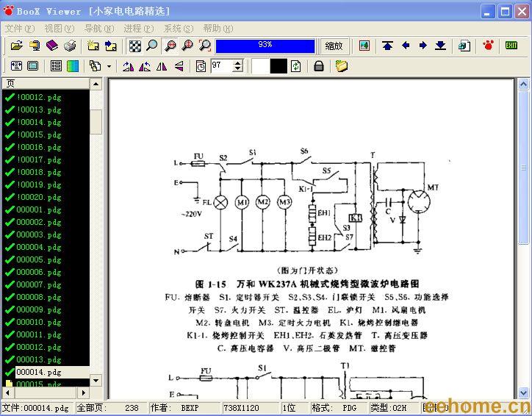The height and width of the screenshot is (416, 532).
Task: Click the blue 93% zoom bar
Action: pyautogui.click(x=265, y=46)
